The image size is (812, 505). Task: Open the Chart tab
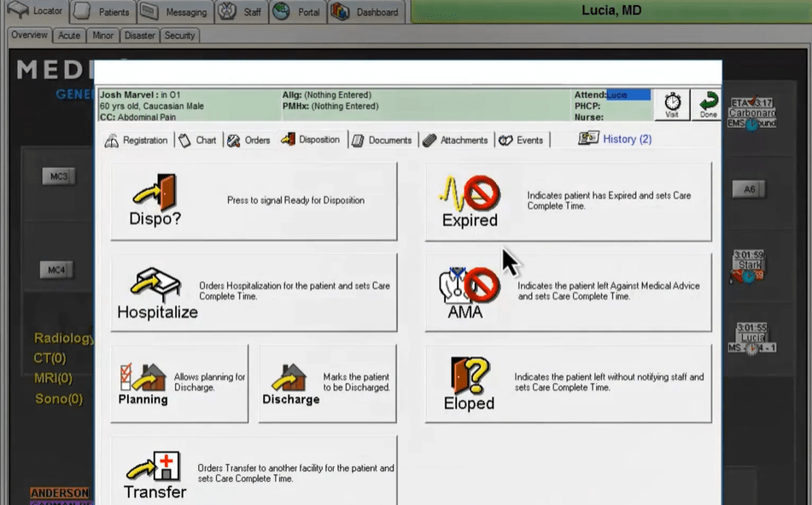tap(198, 140)
